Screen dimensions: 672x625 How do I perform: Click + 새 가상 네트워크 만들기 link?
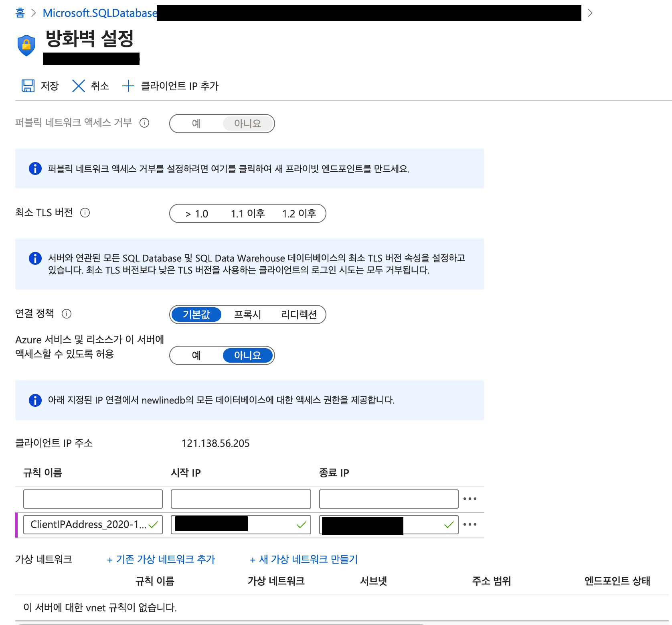click(304, 559)
